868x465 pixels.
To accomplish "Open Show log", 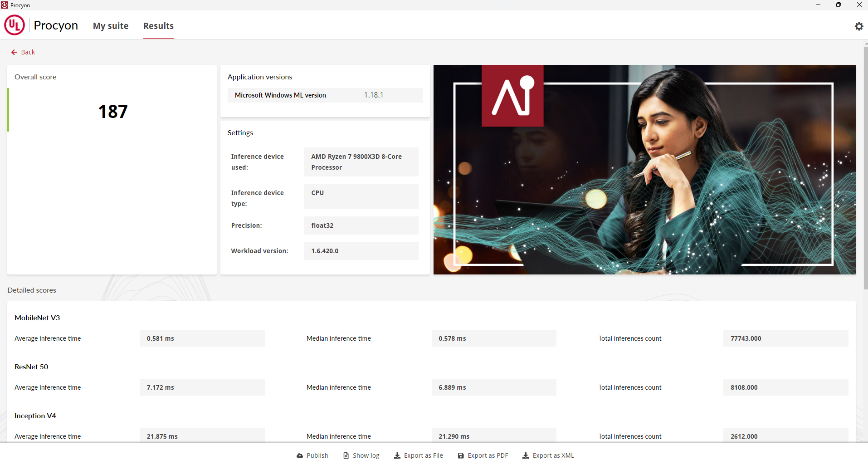I will pyautogui.click(x=361, y=455).
